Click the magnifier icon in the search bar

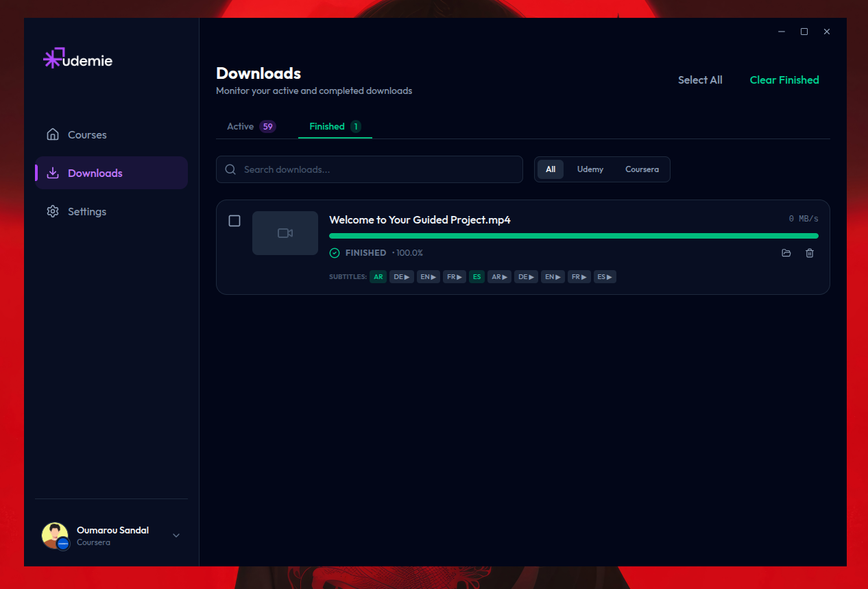coord(230,169)
